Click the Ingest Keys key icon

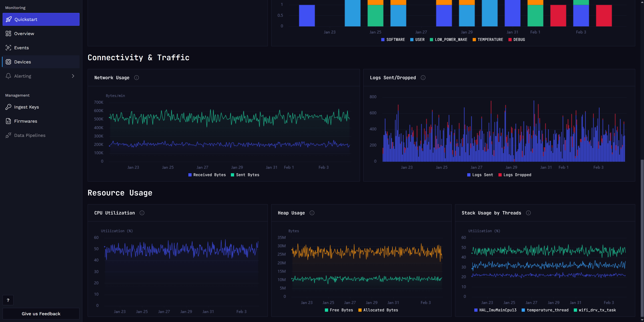tap(8, 107)
